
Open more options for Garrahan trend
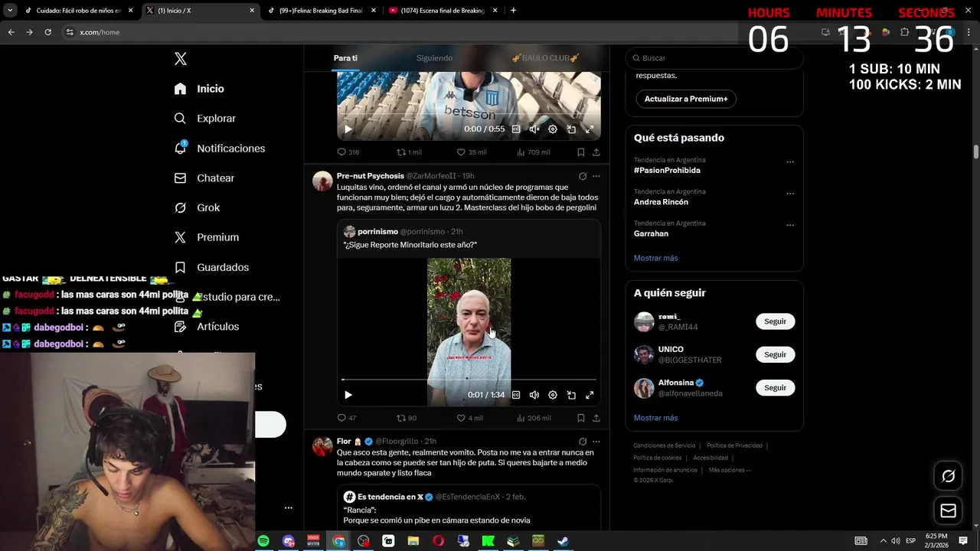click(790, 226)
